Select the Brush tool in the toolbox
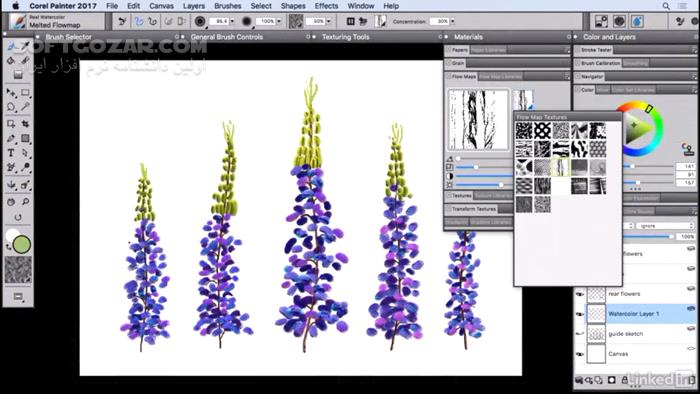700x394 pixels. click(x=12, y=46)
